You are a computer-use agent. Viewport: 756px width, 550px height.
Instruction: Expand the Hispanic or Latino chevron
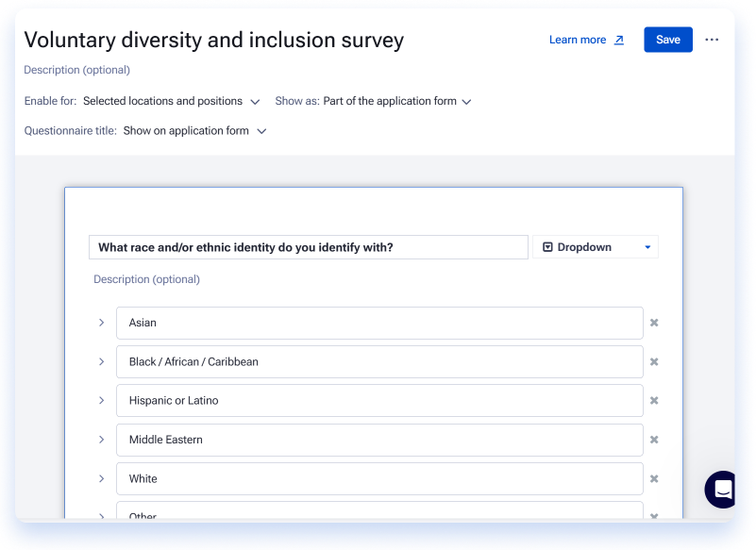(x=101, y=401)
